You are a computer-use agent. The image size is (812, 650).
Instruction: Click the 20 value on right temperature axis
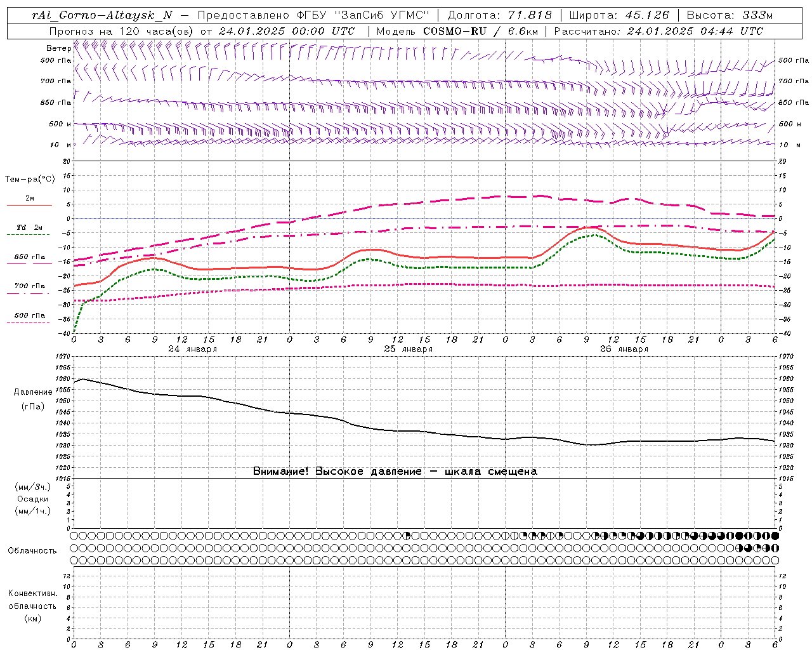tap(782, 161)
